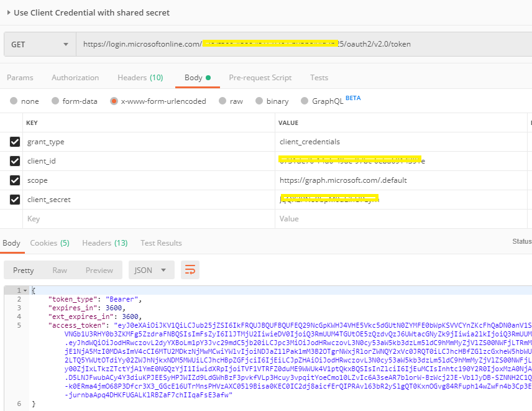
Task: Click the scope key cell
Action: (149, 180)
